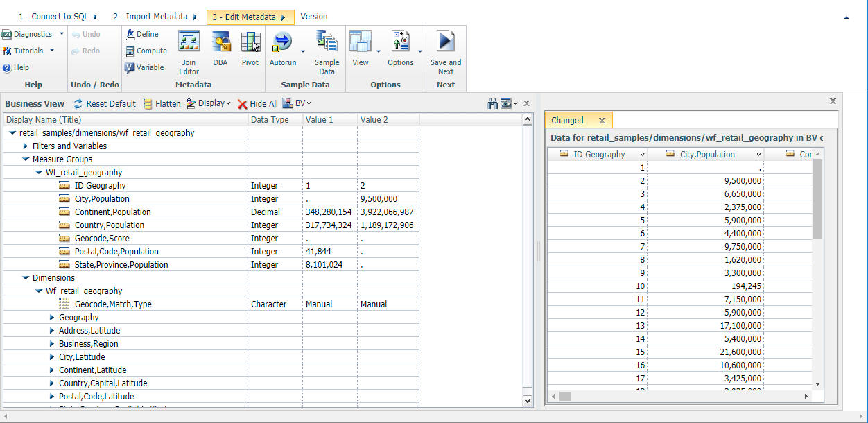
Task: Expand the City,Latitude node
Action: click(52, 357)
